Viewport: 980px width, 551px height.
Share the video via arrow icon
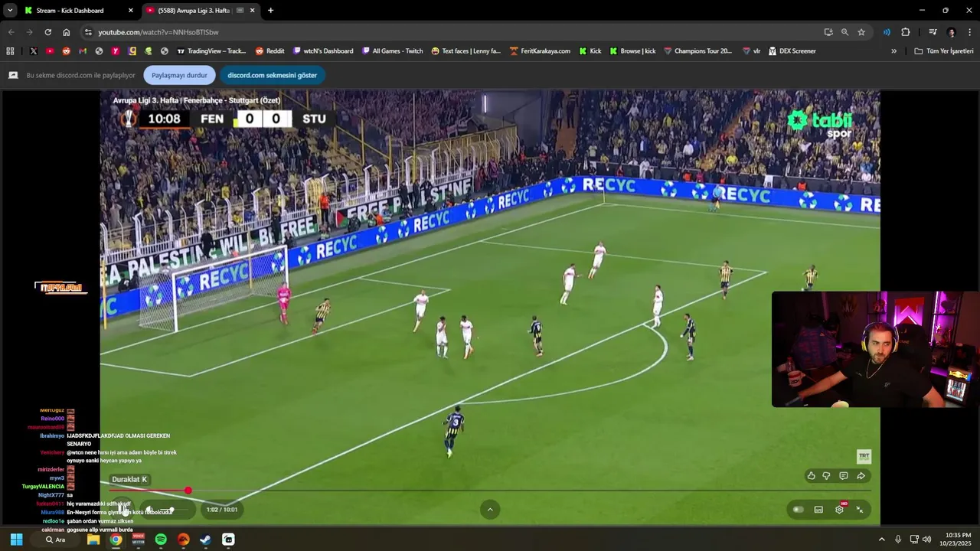pyautogui.click(x=861, y=476)
